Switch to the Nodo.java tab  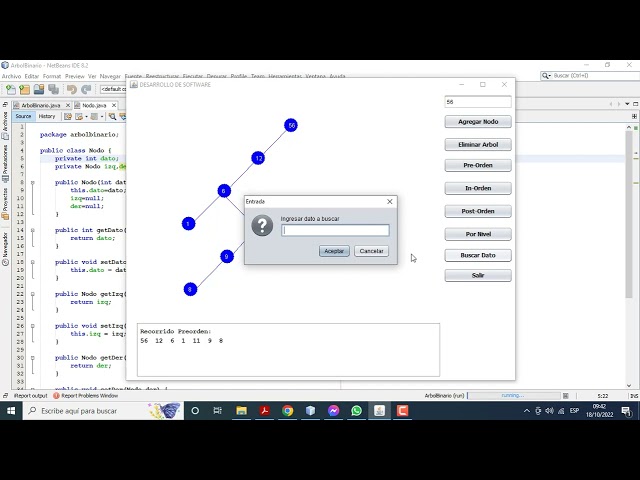pyautogui.click(x=94, y=105)
